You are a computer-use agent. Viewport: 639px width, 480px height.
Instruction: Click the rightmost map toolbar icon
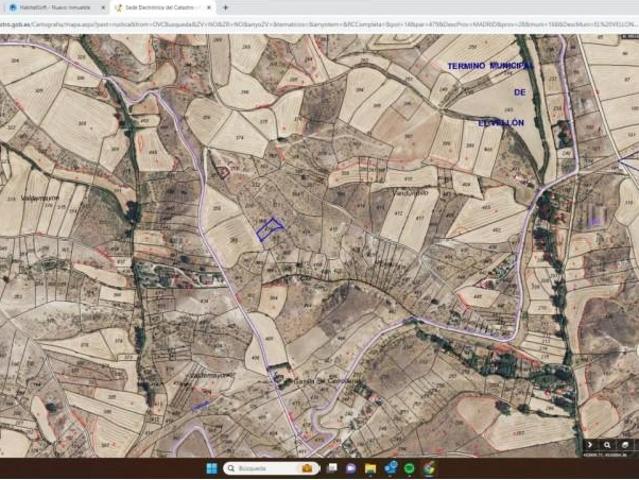click(x=625, y=444)
